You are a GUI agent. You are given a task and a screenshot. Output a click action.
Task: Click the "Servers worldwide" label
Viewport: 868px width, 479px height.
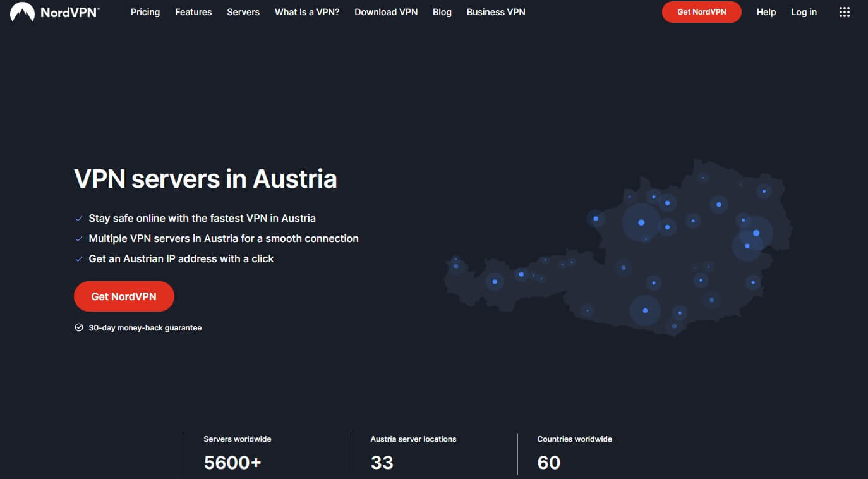(x=238, y=439)
